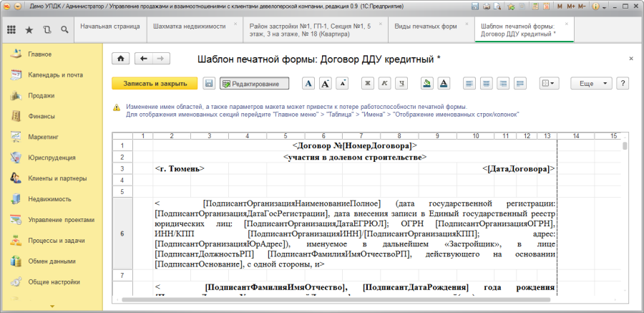This screenshot has width=644, height=313.
Task: Open the sections menu grid icon
Action: pyautogui.click(x=11, y=30)
